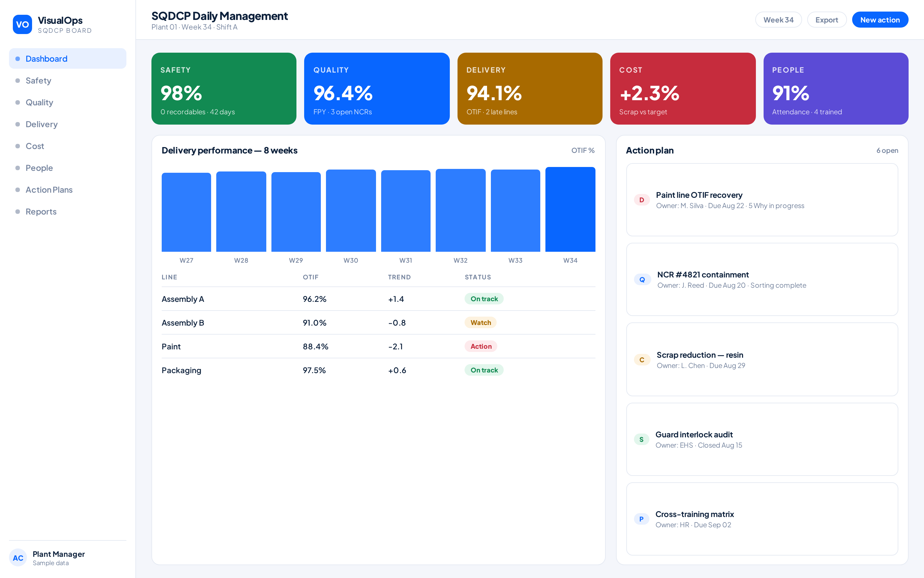Viewport: 924px width, 578px height.
Task: Select Cost in the sidebar
Action: pyautogui.click(x=68, y=146)
